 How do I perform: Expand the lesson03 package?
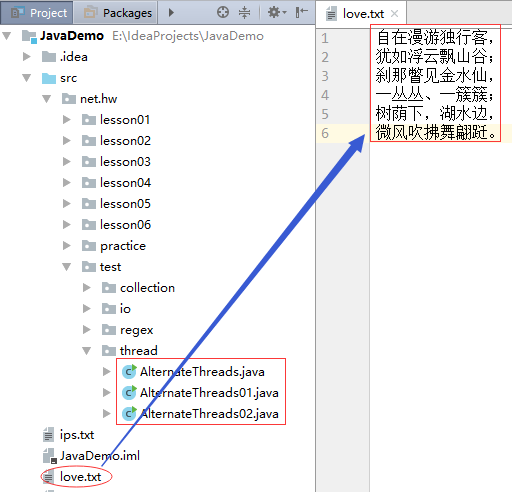(67, 162)
